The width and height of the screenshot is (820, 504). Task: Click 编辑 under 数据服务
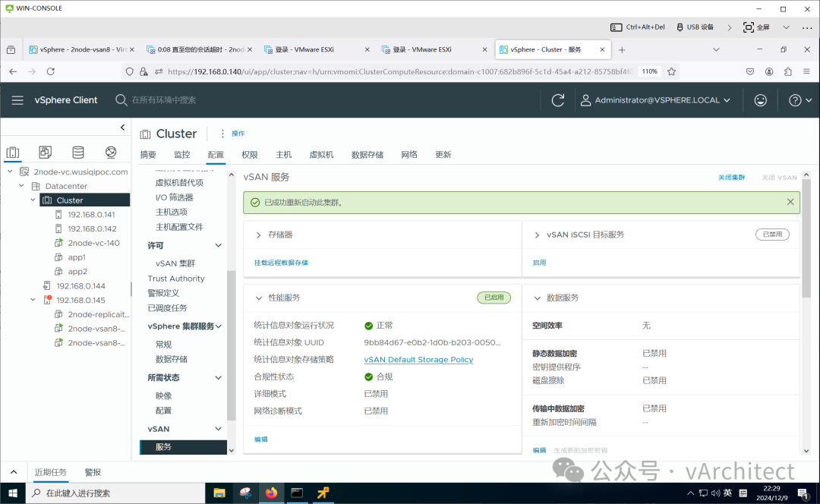(539, 450)
